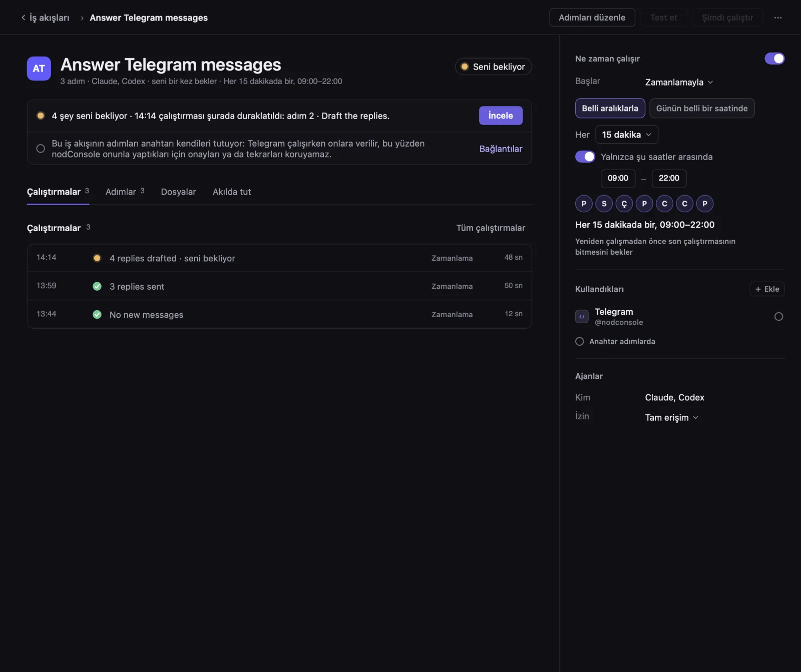Click the Telegram status circle icon
Image resolution: width=801 pixels, height=672 pixels.
tap(778, 317)
